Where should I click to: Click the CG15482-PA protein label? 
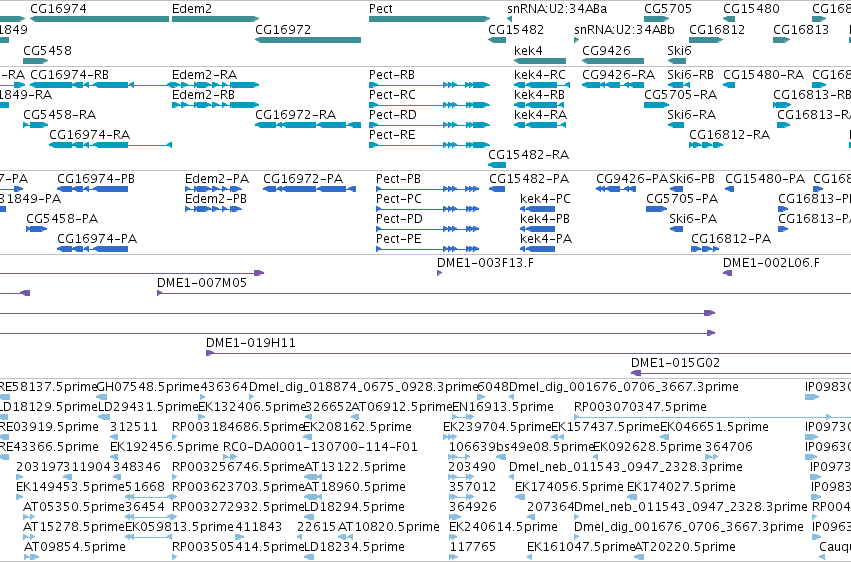(x=529, y=178)
